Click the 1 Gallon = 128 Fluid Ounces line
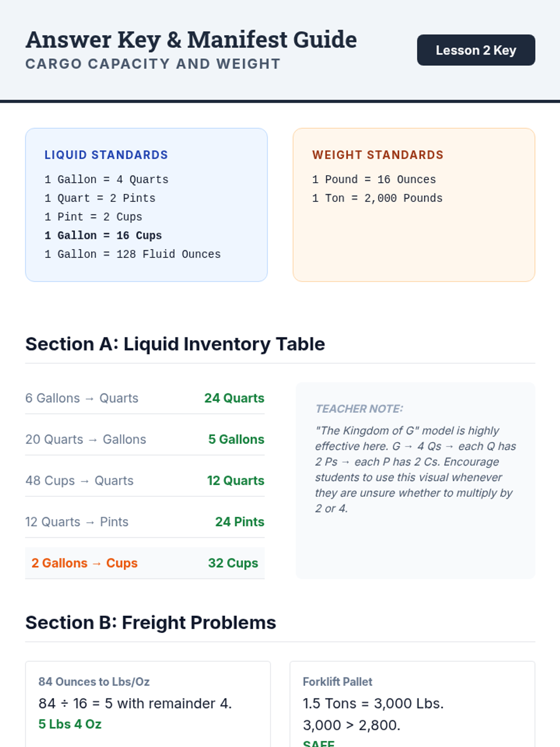The width and height of the screenshot is (560, 747). pyautogui.click(x=133, y=254)
